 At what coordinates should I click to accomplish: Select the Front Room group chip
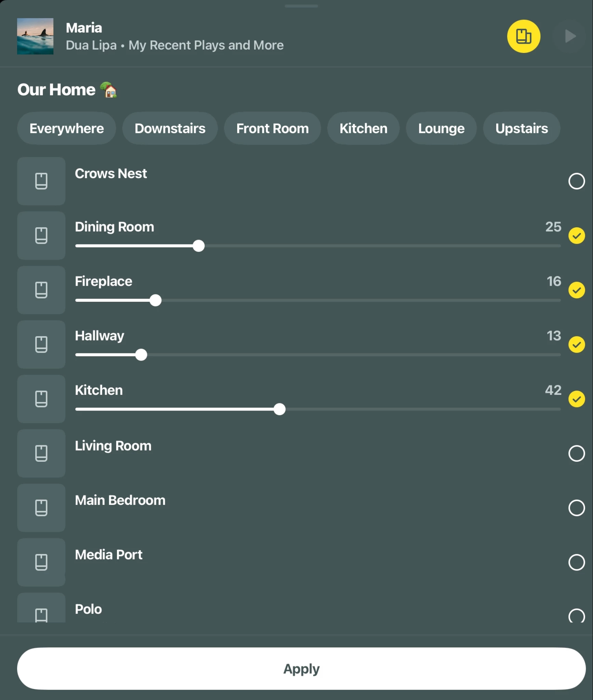pos(272,129)
